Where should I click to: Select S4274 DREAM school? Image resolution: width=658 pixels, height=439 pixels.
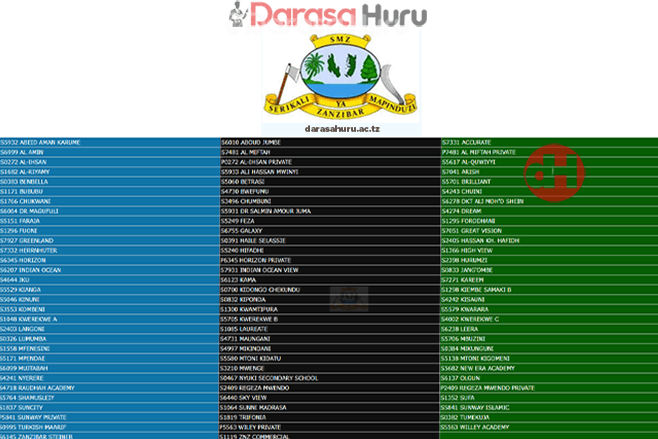(x=462, y=211)
